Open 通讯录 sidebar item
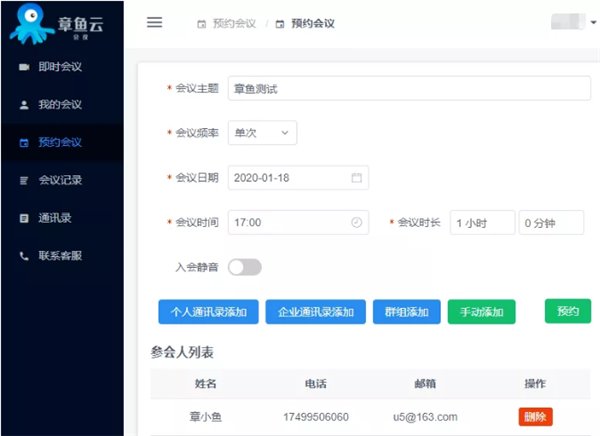600x436 pixels. click(54, 218)
